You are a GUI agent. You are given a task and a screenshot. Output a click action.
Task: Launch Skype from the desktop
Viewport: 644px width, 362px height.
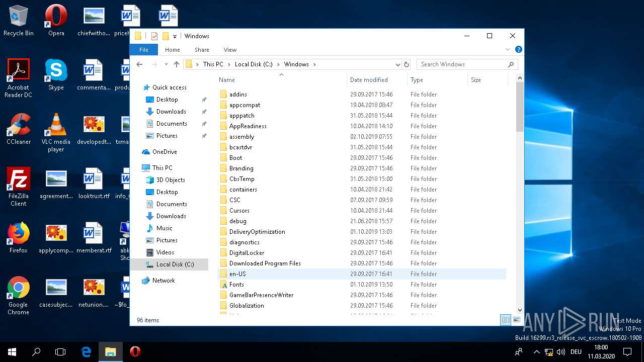(56, 75)
